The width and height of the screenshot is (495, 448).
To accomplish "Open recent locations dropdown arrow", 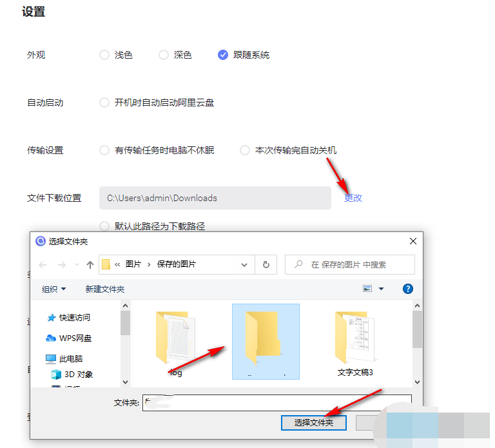I will pos(77,264).
